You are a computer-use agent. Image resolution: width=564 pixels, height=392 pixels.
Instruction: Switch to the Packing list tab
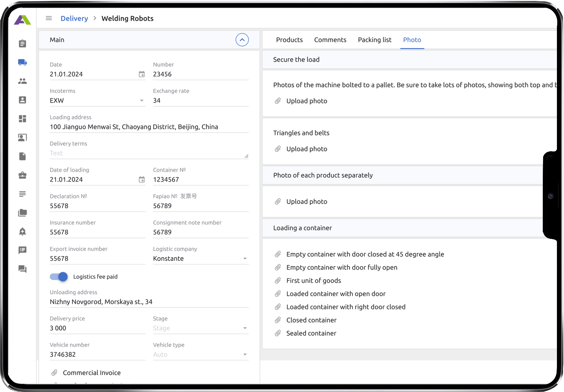pos(374,40)
